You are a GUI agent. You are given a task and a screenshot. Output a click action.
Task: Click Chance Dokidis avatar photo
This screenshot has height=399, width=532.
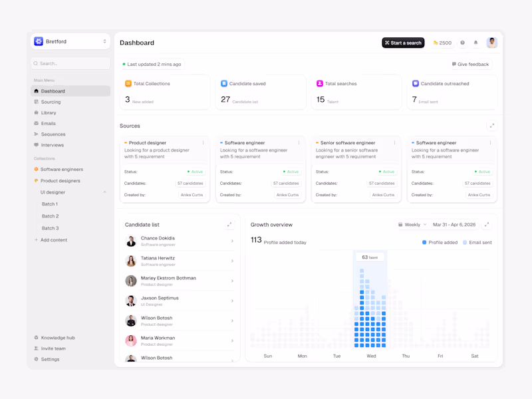click(131, 241)
